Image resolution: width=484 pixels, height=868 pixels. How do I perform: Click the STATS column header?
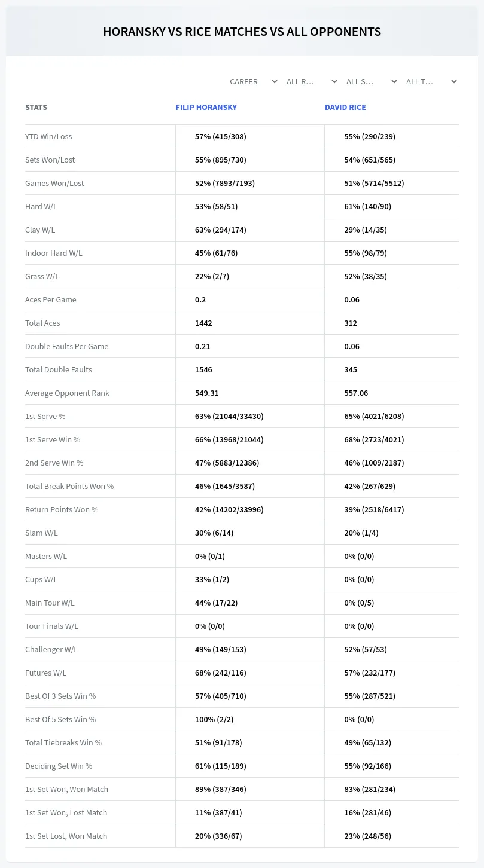pyautogui.click(x=36, y=108)
